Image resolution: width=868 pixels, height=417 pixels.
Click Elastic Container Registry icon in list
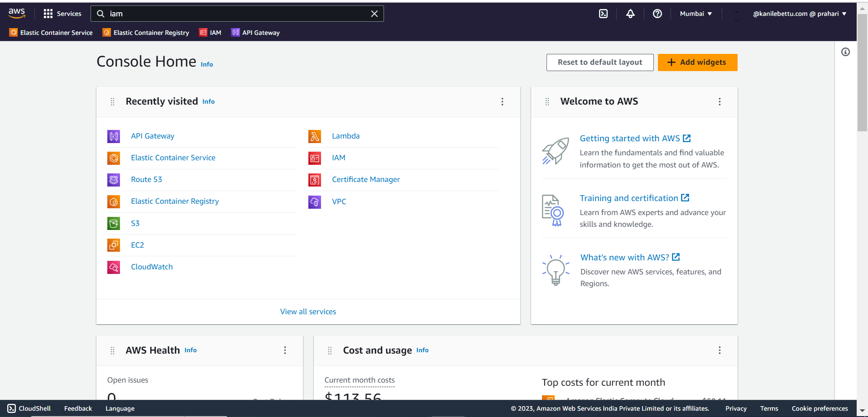(x=114, y=201)
